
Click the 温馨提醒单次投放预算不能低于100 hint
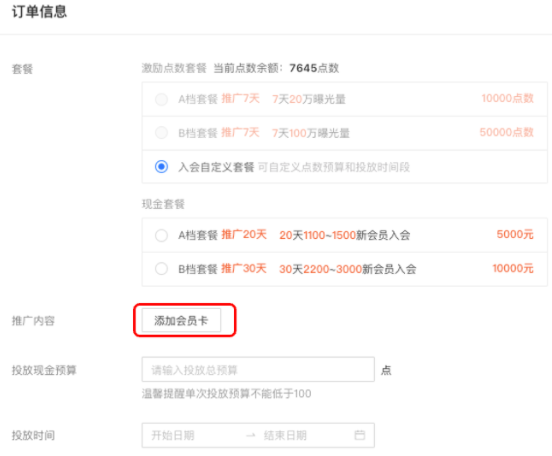[227, 393]
